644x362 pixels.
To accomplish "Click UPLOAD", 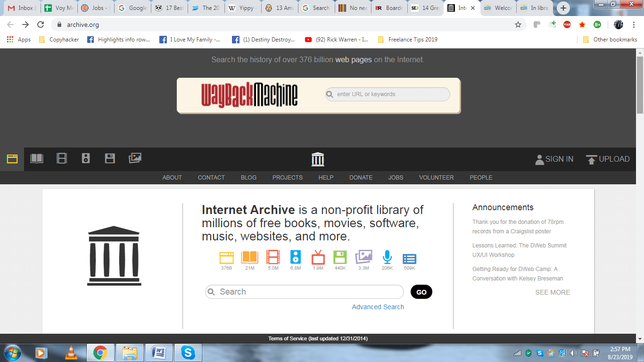I will pos(608,159).
